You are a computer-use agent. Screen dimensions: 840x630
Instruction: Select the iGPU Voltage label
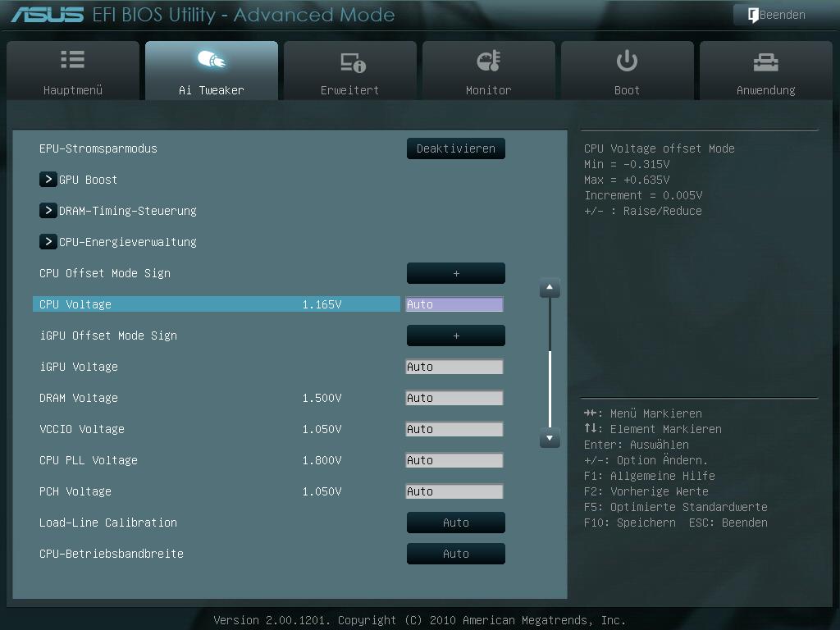[x=79, y=367]
